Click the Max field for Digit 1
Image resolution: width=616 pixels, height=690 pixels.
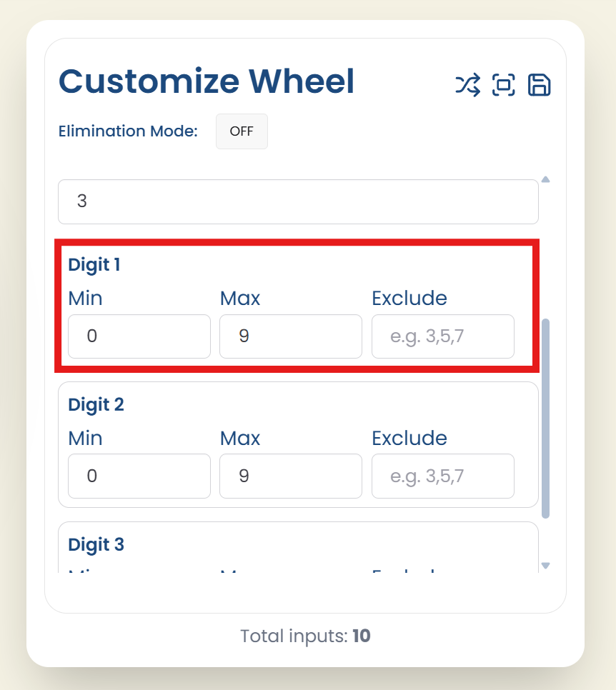click(290, 336)
